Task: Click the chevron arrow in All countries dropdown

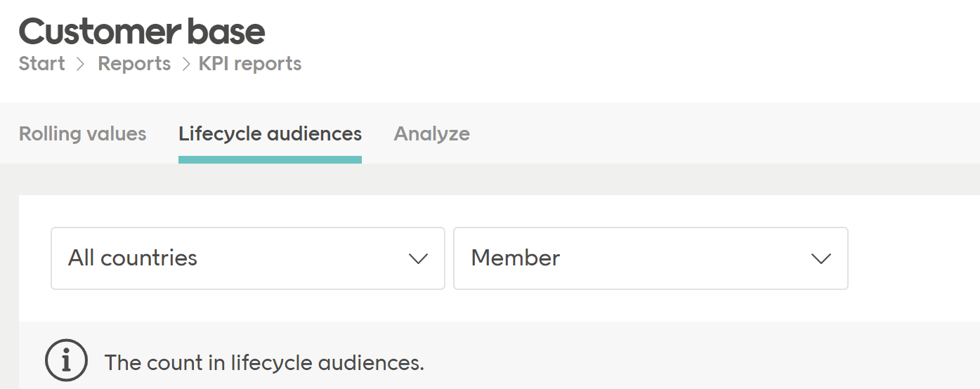Action: pos(418,258)
